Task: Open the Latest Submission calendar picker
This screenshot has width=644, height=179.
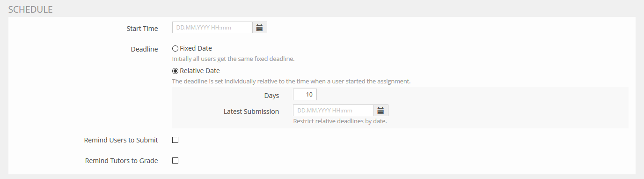Action: tap(381, 111)
